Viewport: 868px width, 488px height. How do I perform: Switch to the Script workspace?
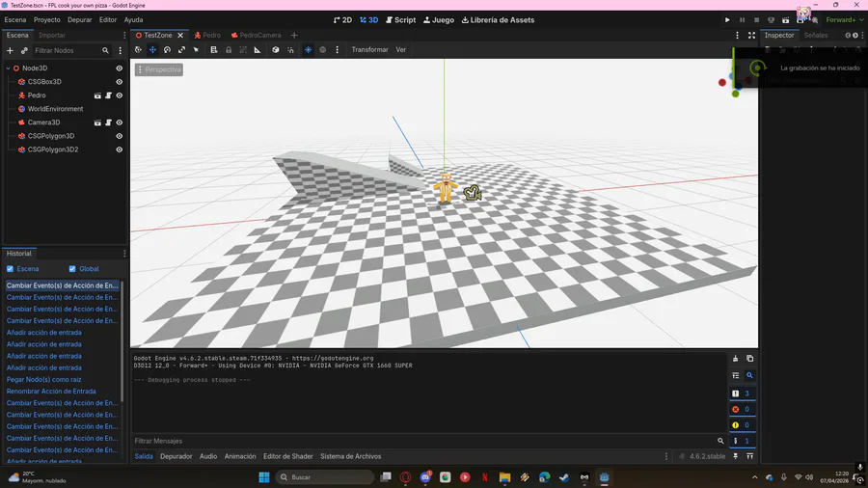(401, 20)
